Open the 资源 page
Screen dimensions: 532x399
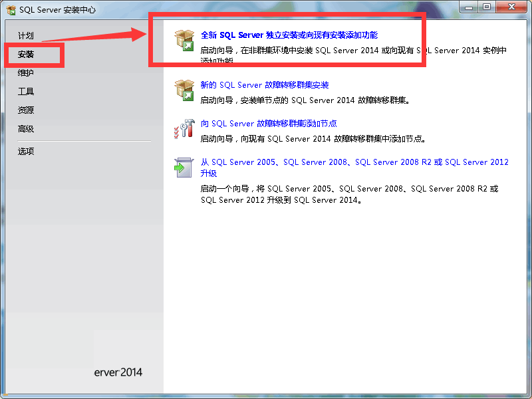(x=25, y=110)
